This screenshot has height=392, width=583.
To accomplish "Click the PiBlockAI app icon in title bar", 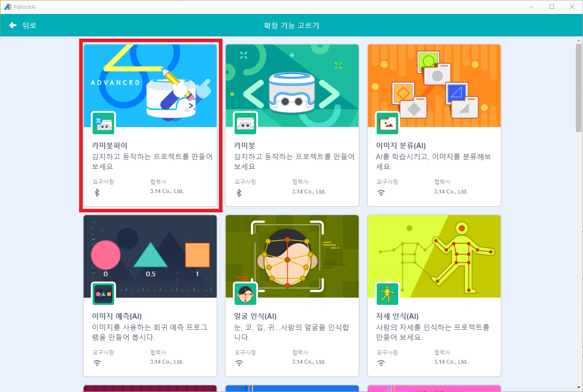I will [7, 7].
